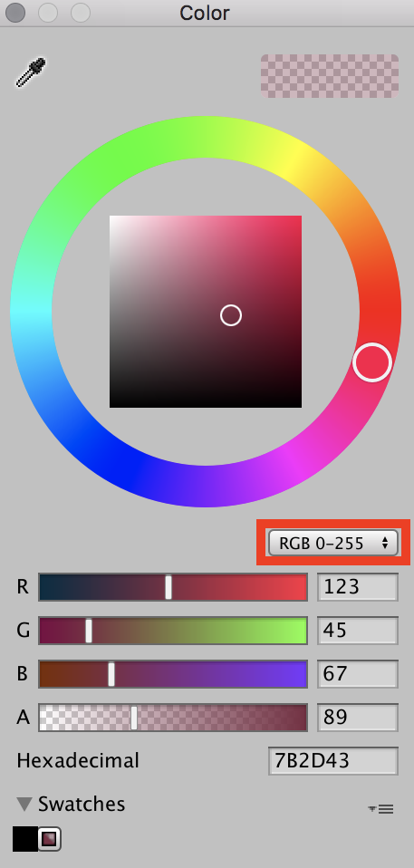
Task: Collapse the Swatches section triangle
Action: point(24,804)
